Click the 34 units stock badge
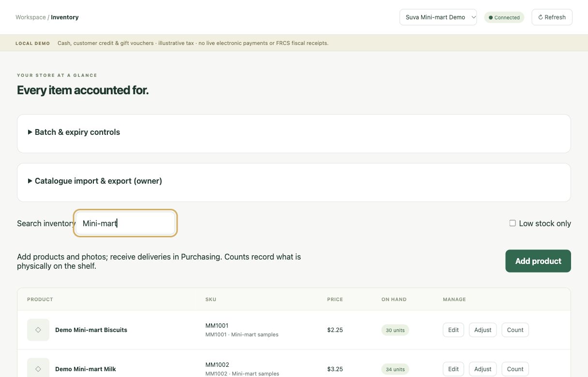Screen dimensions: 588x377 [x=395, y=369]
